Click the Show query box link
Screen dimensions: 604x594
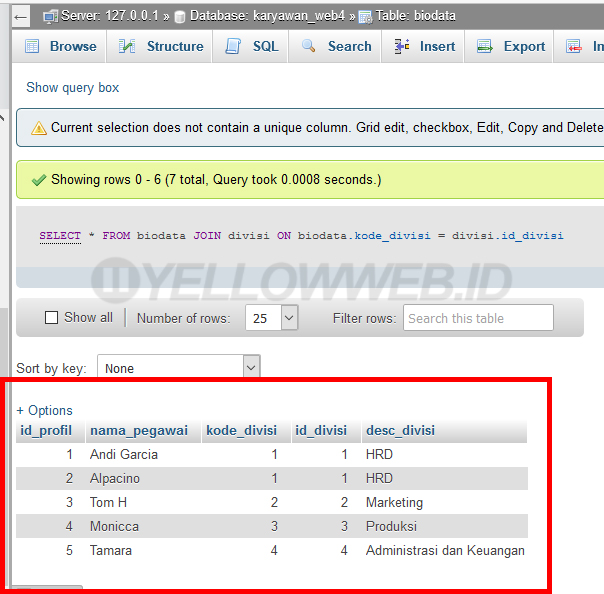72,87
